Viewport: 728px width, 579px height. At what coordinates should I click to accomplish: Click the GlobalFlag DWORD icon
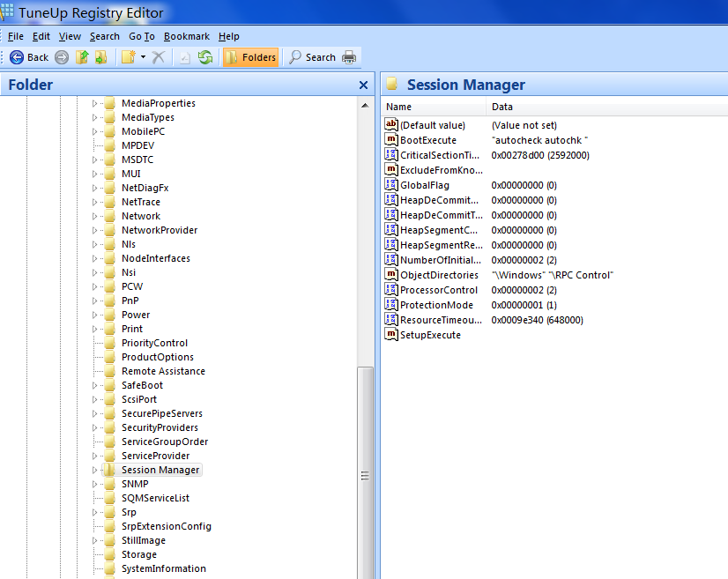391,184
